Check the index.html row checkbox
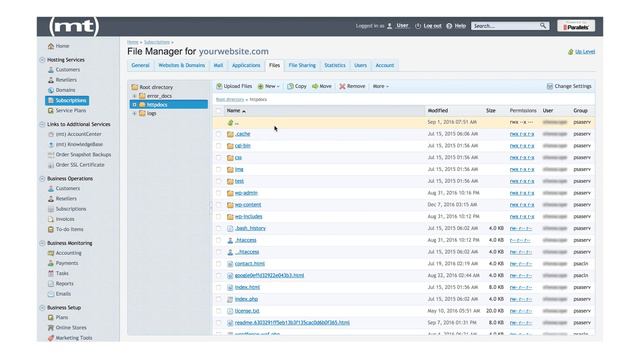 pos(219,287)
